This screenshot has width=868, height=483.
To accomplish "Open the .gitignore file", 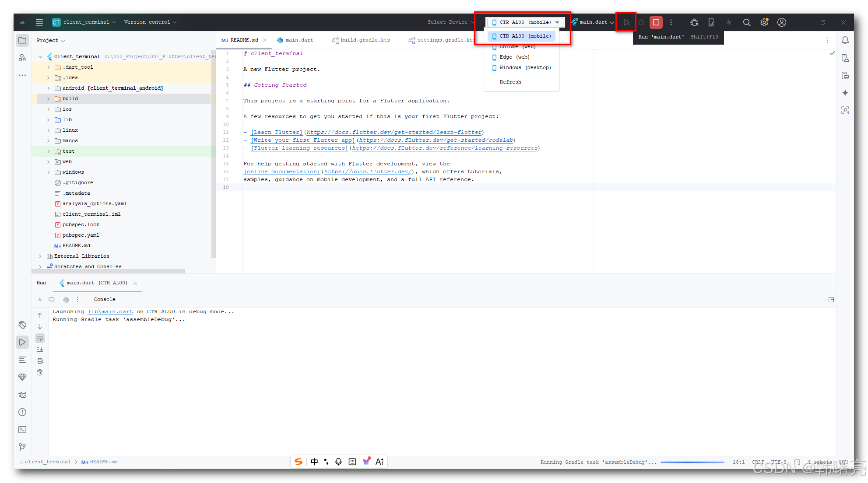I will pos(77,183).
